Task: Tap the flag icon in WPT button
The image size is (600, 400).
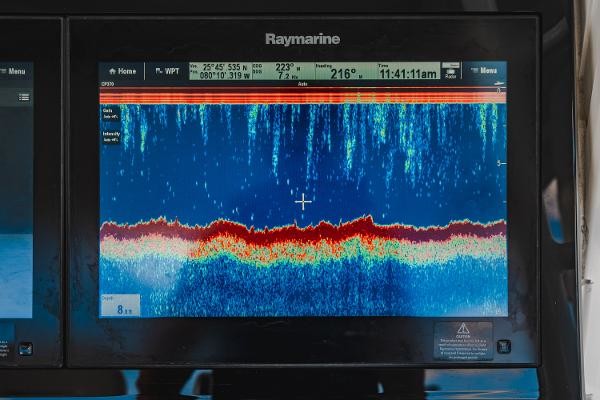Action: pyautogui.click(x=157, y=71)
